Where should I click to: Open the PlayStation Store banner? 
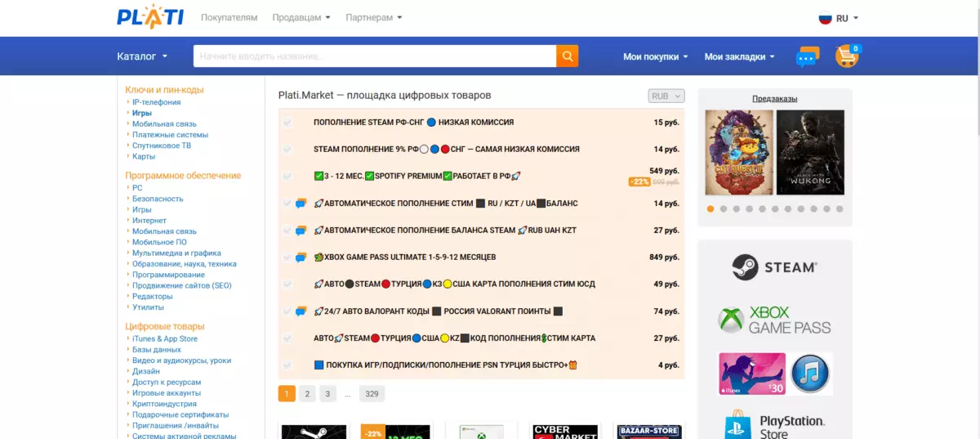[x=774, y=425]
